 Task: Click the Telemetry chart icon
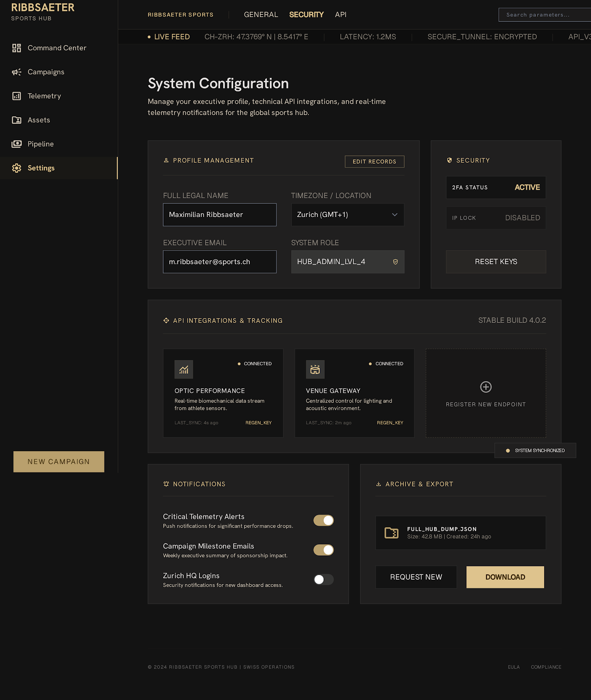[17, 96]
